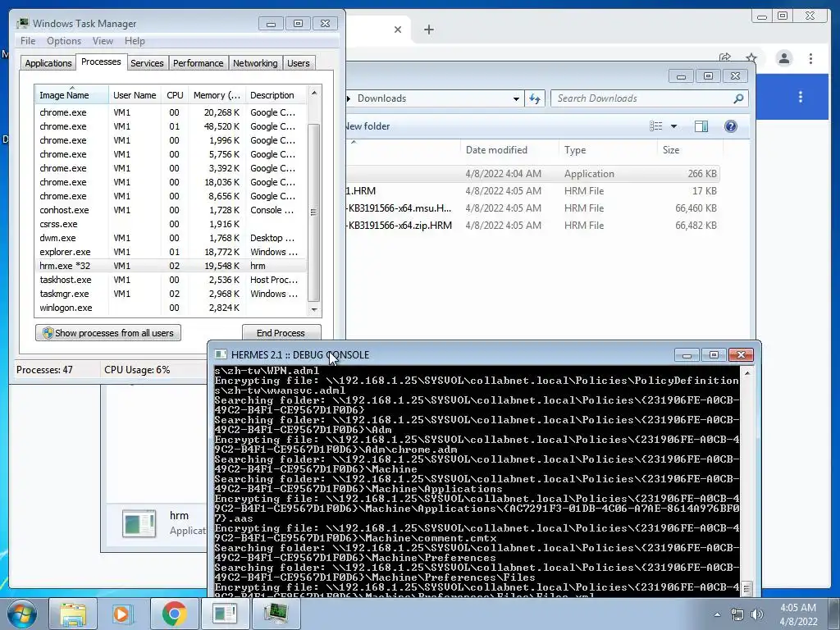Expand the Downloads address bar dropdown
This screenshot has height=630, width=840.
(x=516, y=98)
